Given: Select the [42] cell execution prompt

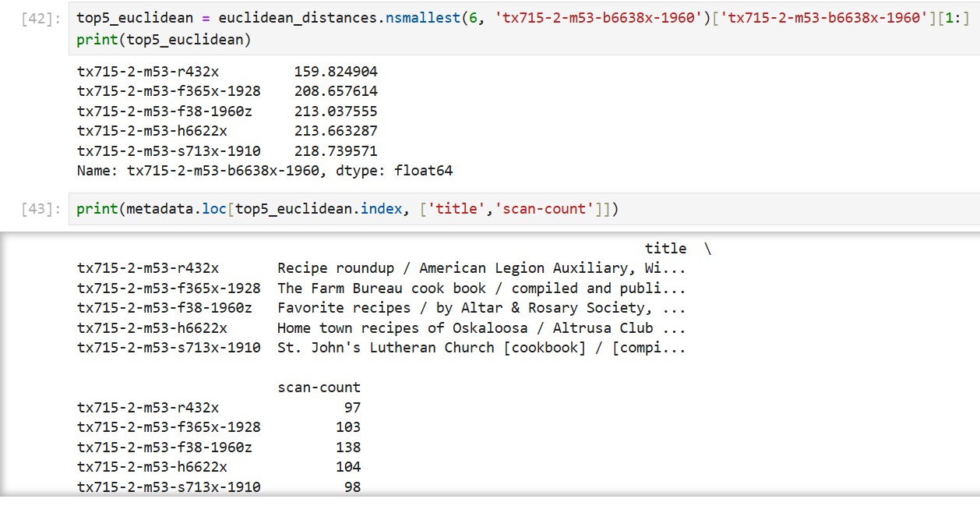Looking at the screenshot, I should coord(37,19).
